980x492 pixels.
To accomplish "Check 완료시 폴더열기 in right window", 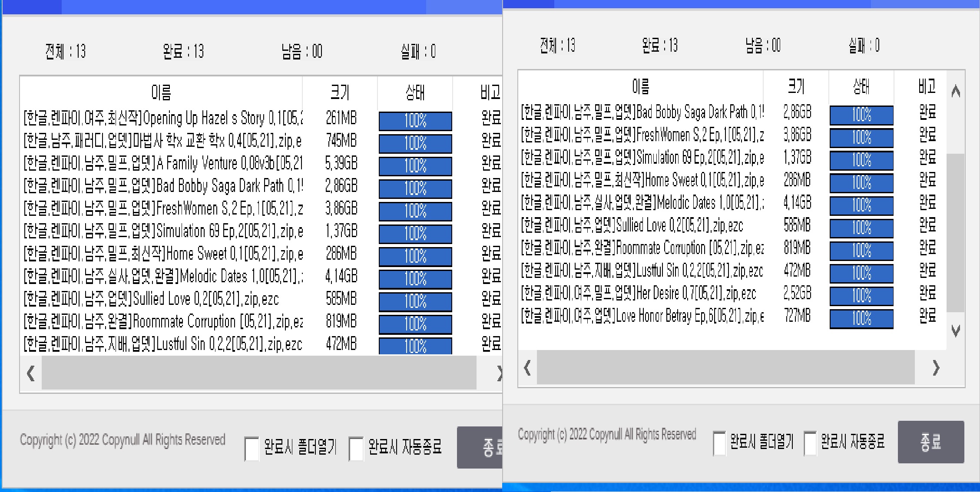I will [x=719, y=443].
